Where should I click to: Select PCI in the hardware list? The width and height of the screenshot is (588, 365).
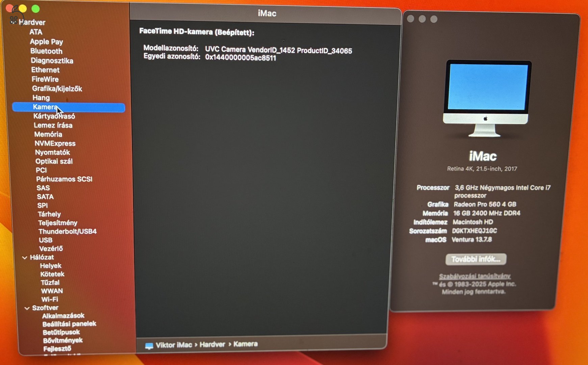(x=41, y=170)
